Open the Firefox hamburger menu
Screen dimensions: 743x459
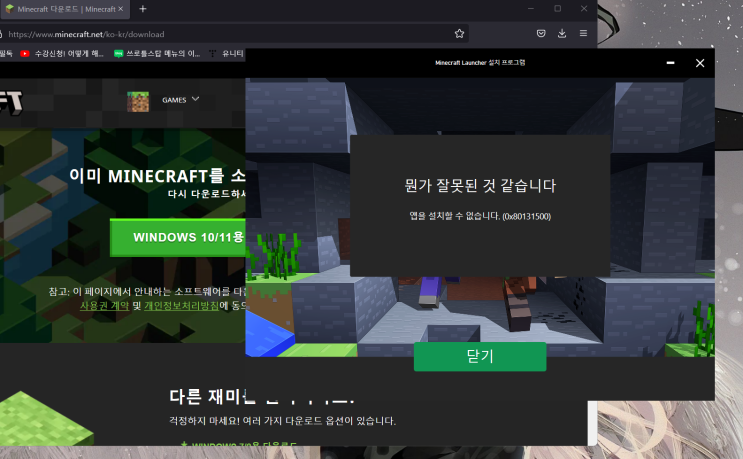(583, 34)
